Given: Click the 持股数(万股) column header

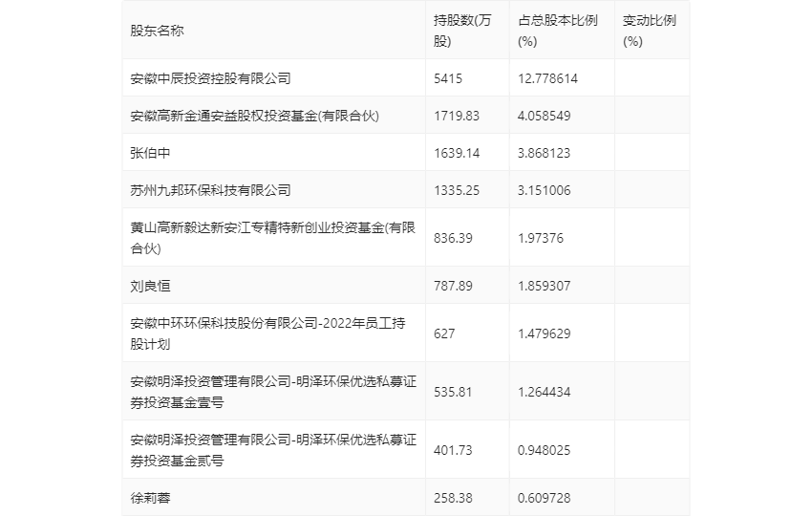Looking at the screenshot, I should click(x=462, y=31).
